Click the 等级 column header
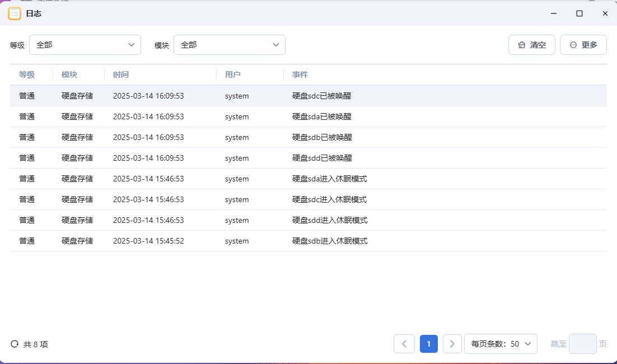This screenshot has width=617, height=364. click(x=27, y=74)
